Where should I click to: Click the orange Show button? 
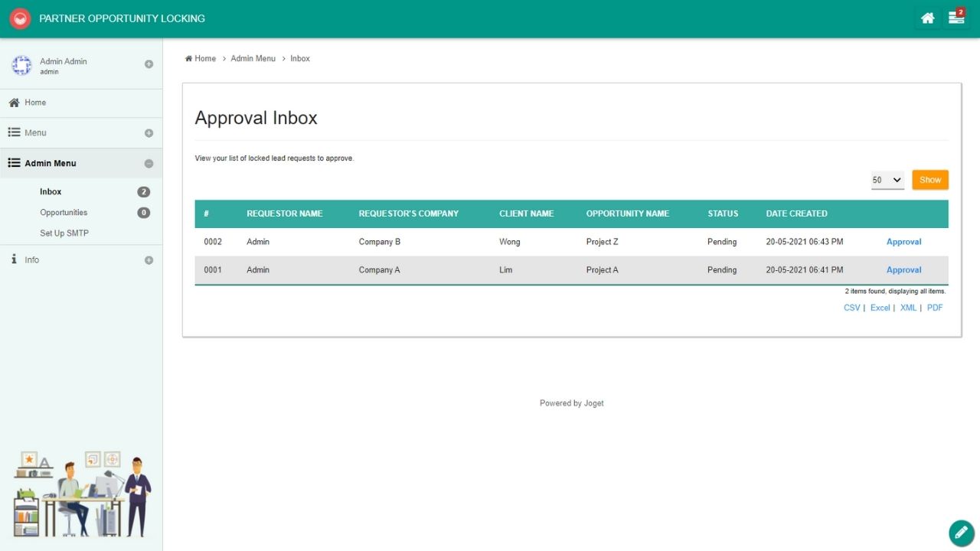coord(929,180)
